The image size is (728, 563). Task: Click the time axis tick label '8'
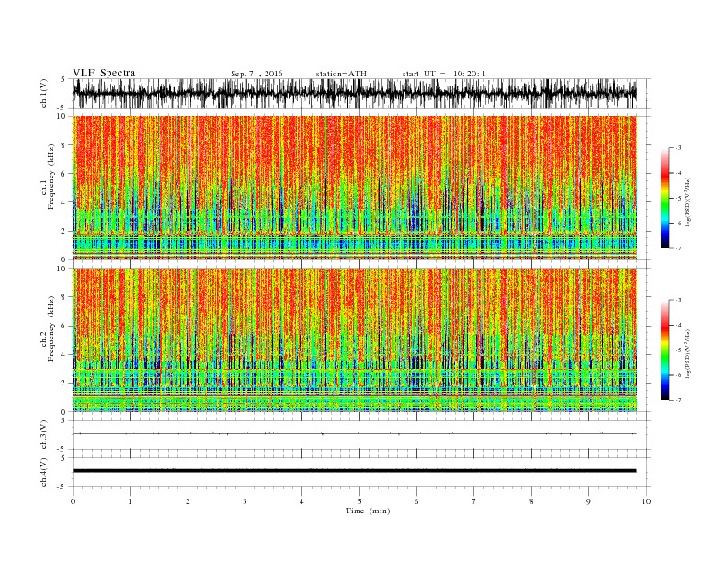[531, 501]
